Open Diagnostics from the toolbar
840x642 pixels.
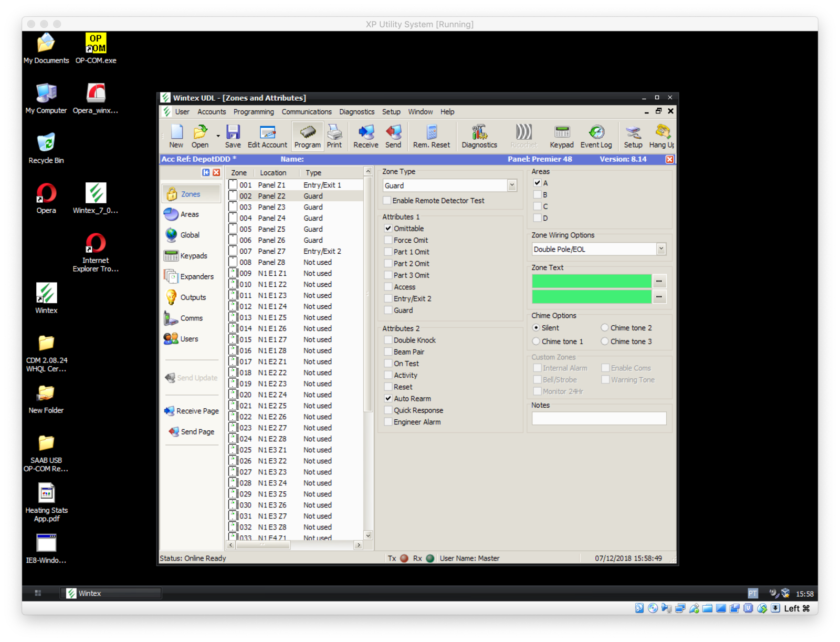click(479, 136)
